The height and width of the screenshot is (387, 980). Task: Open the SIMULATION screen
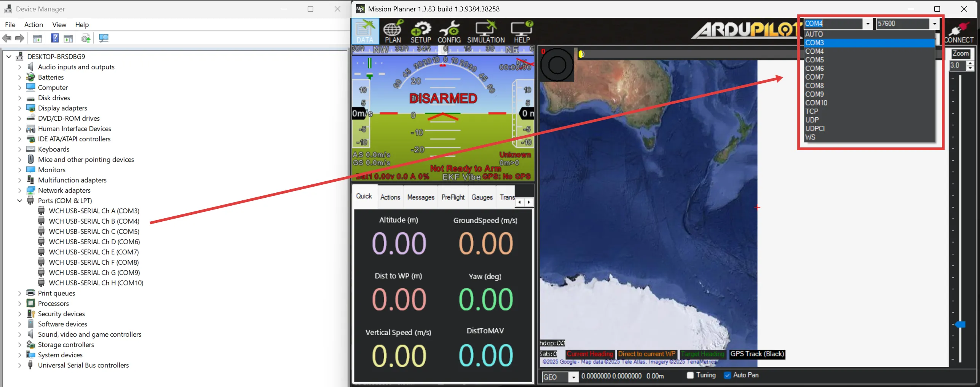click(486, 32)
